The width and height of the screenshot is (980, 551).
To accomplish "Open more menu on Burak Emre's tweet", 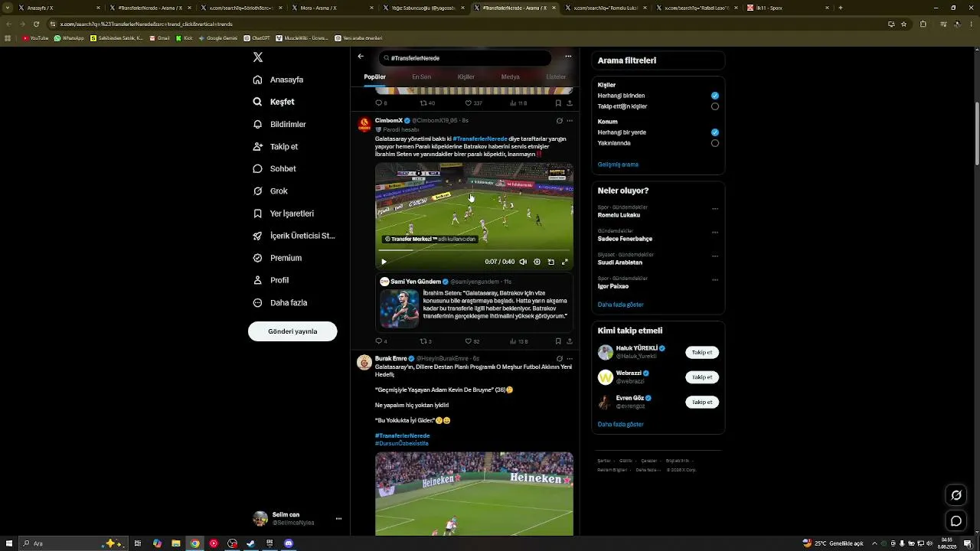I will click(570, 359).
